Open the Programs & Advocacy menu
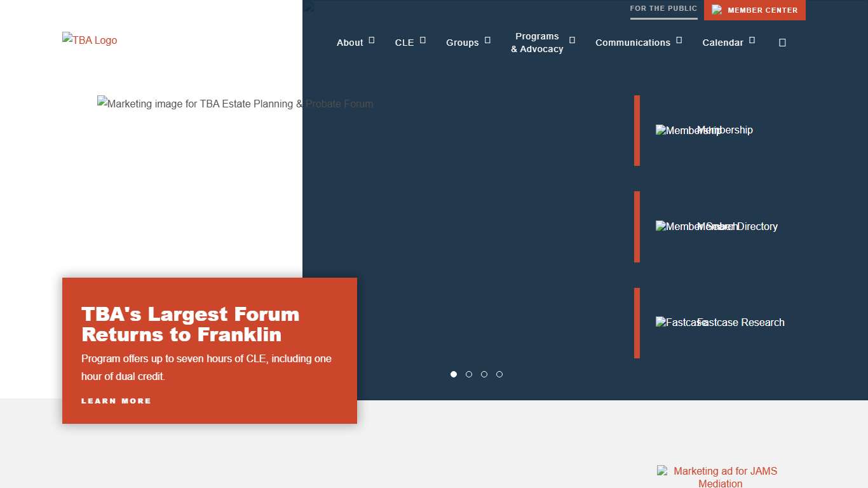The height and width of the screenshot is (488, 868). point(537,43)
